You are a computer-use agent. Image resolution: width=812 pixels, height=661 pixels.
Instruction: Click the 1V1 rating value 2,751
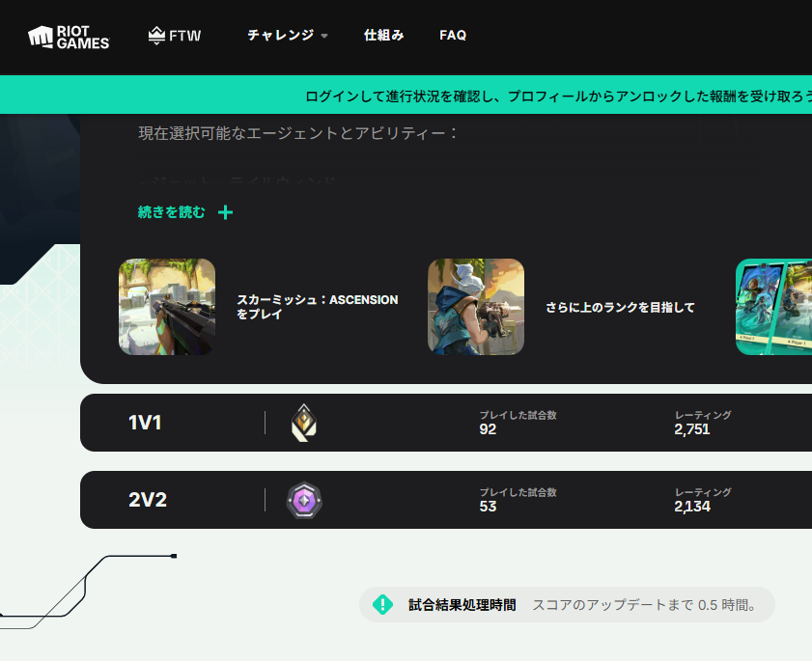[692, 429]
